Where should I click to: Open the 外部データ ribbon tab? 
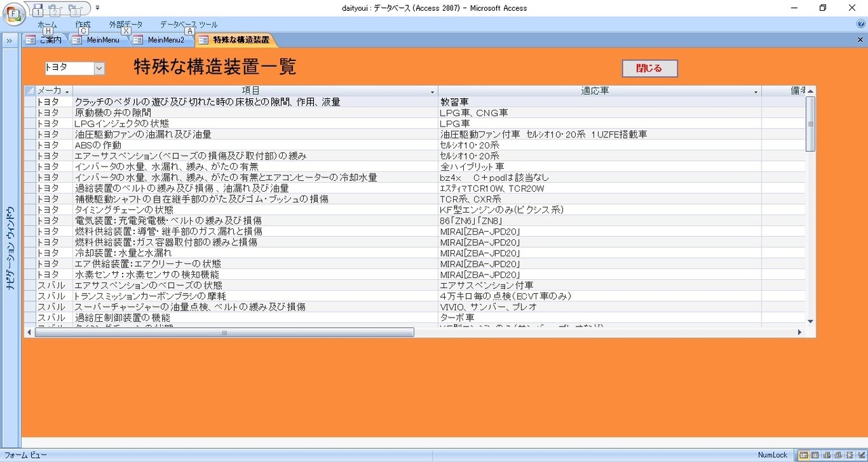coord(125,24)
